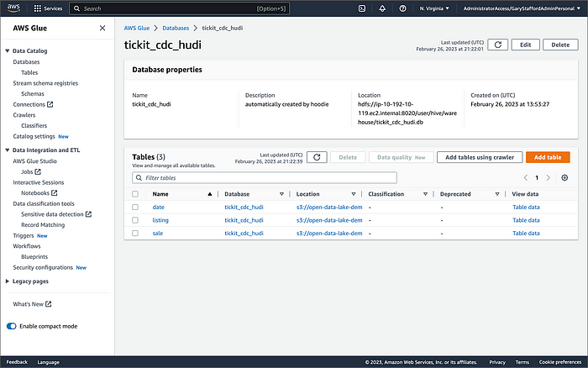Go to Databases breadcrumb
Screen dimensions: 588x368
pyautogui.click(x=176, y=28)
